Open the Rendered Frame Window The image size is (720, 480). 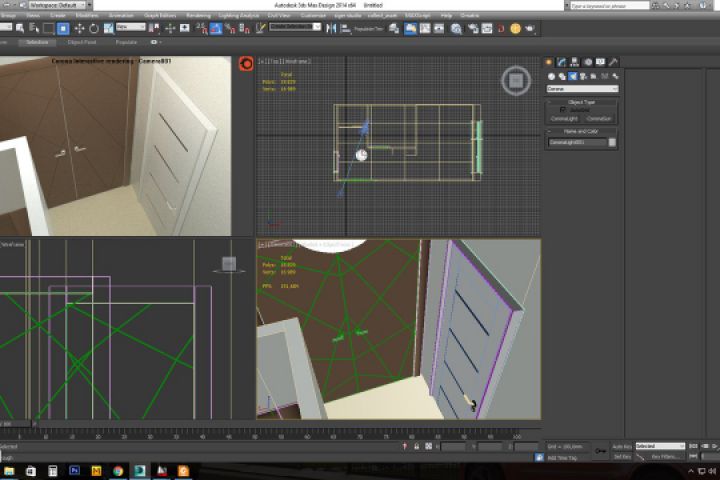click(x=487, y=28)
